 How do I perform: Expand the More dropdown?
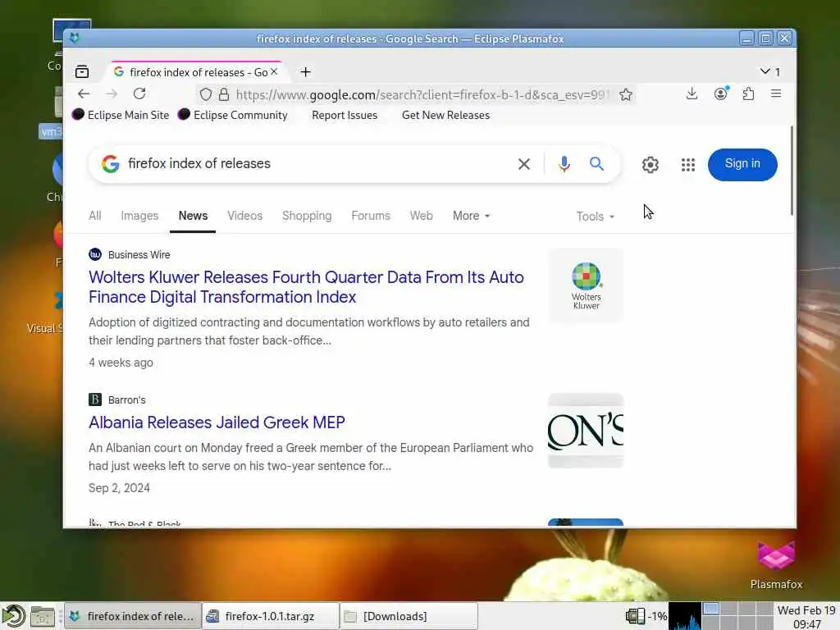click(x=472, y=216)
